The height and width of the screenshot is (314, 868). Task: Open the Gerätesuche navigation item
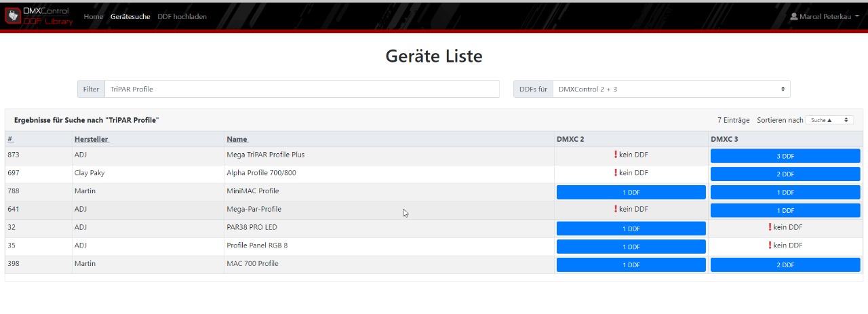(x=130, y=16)
